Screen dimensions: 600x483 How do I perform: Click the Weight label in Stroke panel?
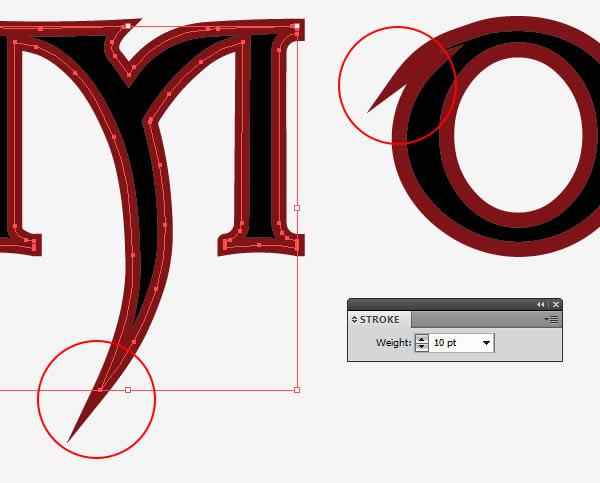tap(393, 343)
